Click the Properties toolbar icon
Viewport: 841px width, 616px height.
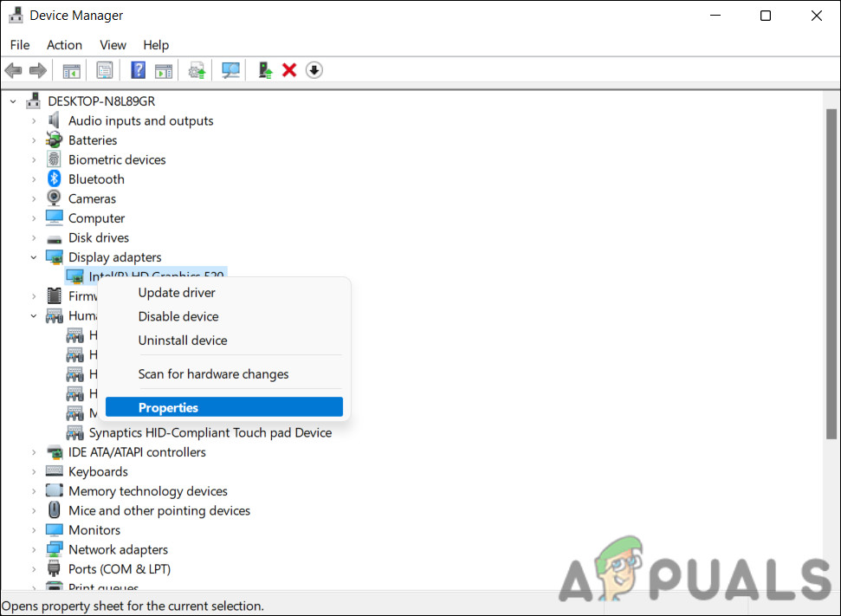tap(104, 70)
